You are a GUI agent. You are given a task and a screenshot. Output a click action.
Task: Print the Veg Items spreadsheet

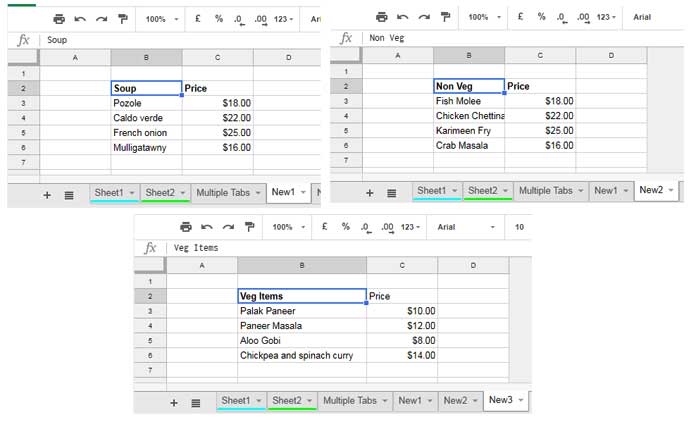[186, 227]
